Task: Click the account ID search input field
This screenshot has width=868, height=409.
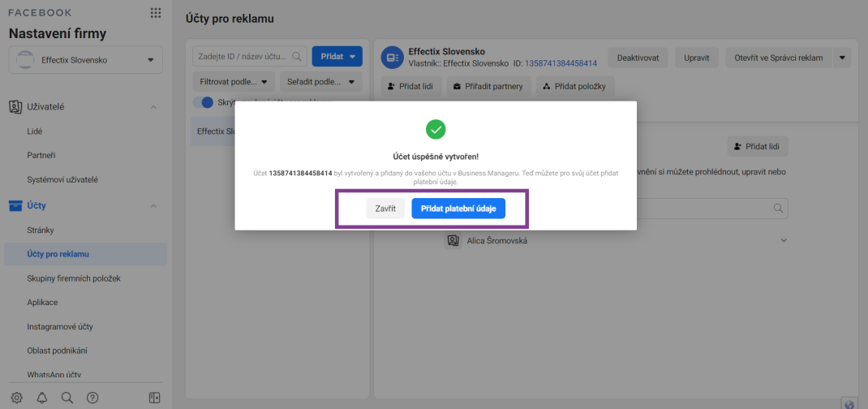Action: click(249, 57)
